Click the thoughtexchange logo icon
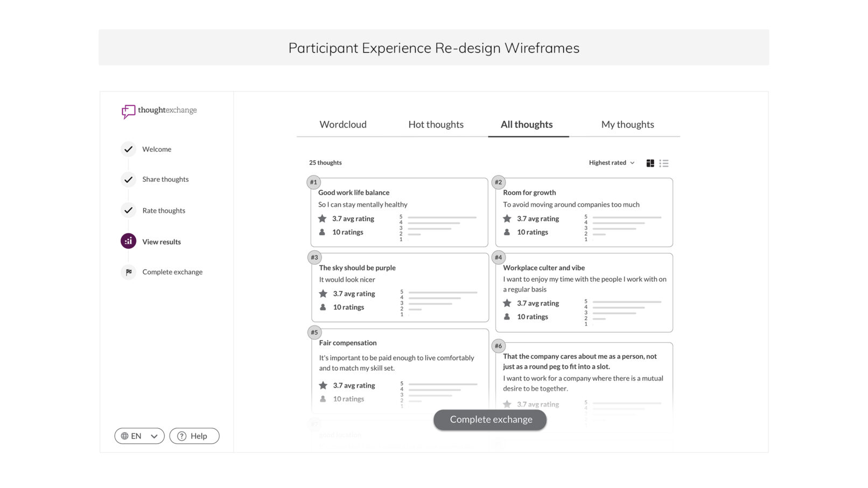The width and height of the screenshot is (868, 488). point(128,111)
